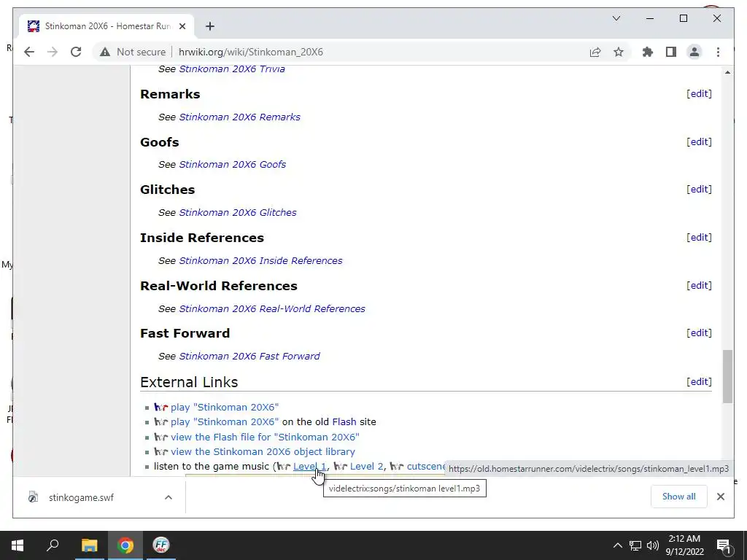The height and width of the screenshot is (560, 747).
Task: Open the notification center icon
Action: 724,545
